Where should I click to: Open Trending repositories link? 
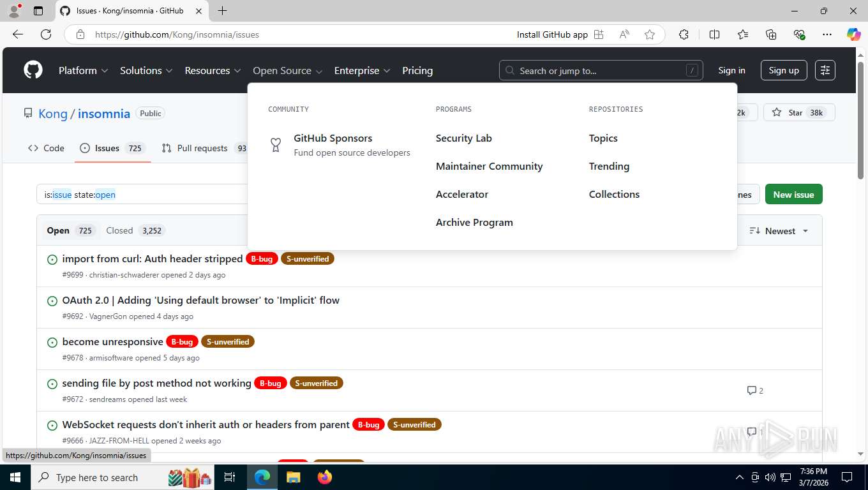(x=609, y=166)
